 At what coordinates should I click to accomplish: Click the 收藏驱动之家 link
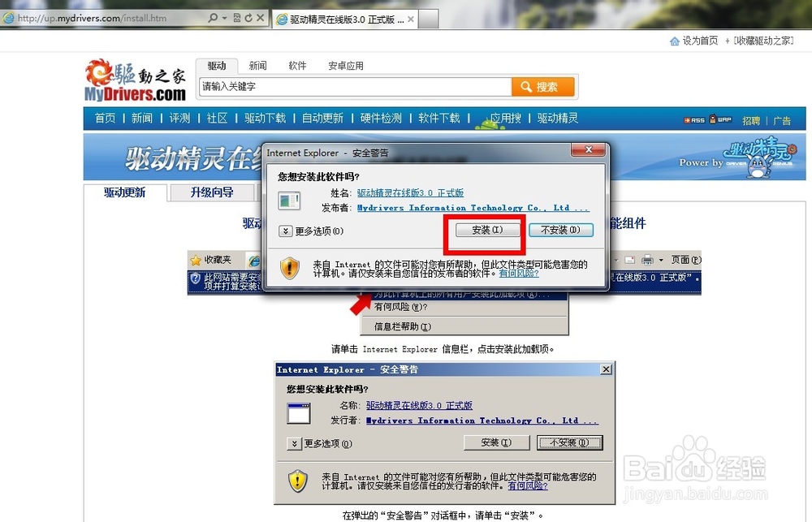click(x=764, y=41)
